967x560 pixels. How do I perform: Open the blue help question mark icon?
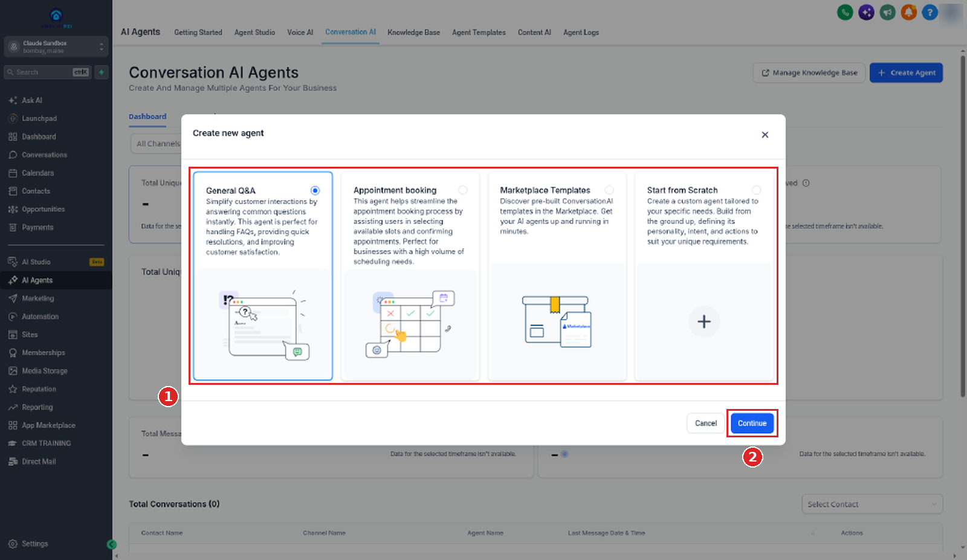930,12
